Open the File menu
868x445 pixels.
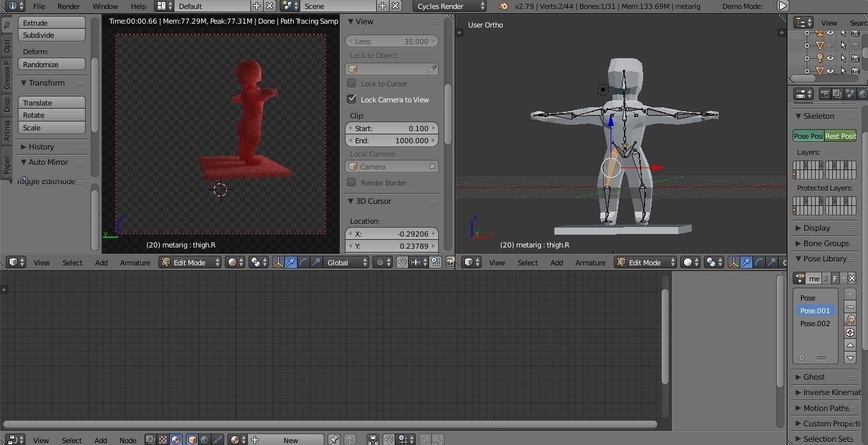click(39, 6)
